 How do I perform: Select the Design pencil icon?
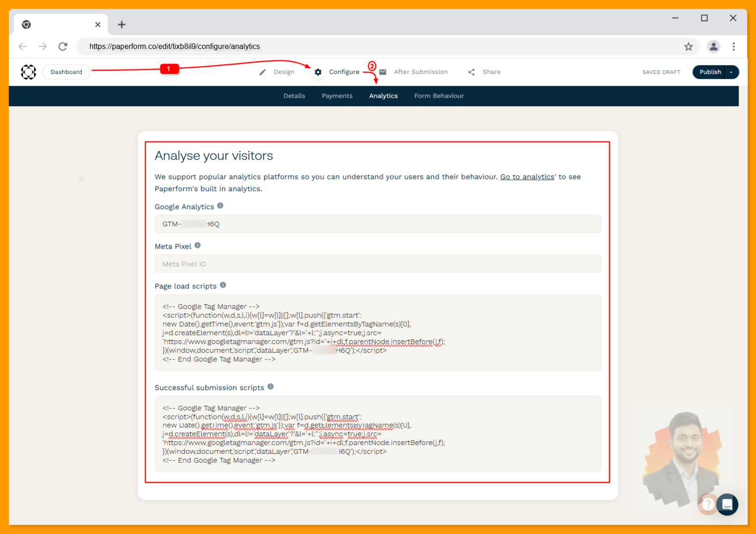coord(262,72)
